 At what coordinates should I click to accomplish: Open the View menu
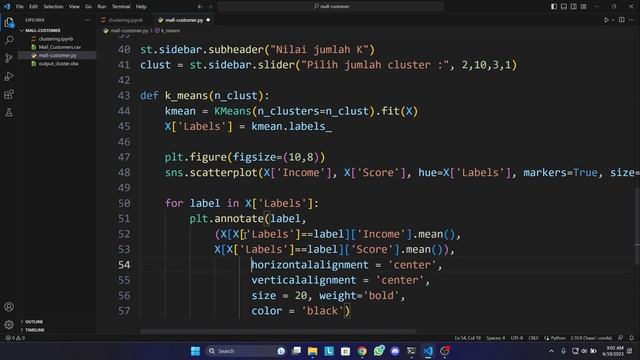point(74,7)
